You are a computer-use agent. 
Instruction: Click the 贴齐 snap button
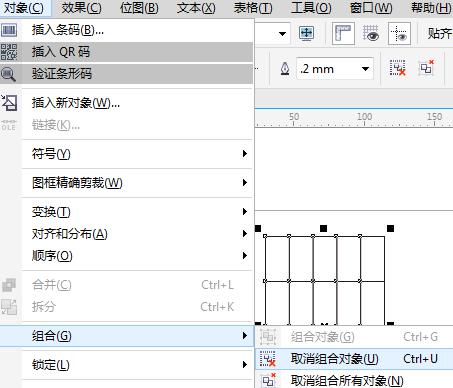[x=440, y=33]
